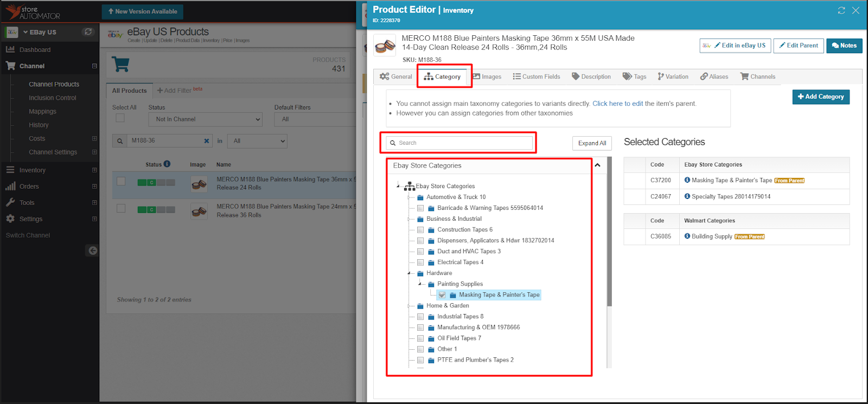Expand the Costs submenu

94,139
